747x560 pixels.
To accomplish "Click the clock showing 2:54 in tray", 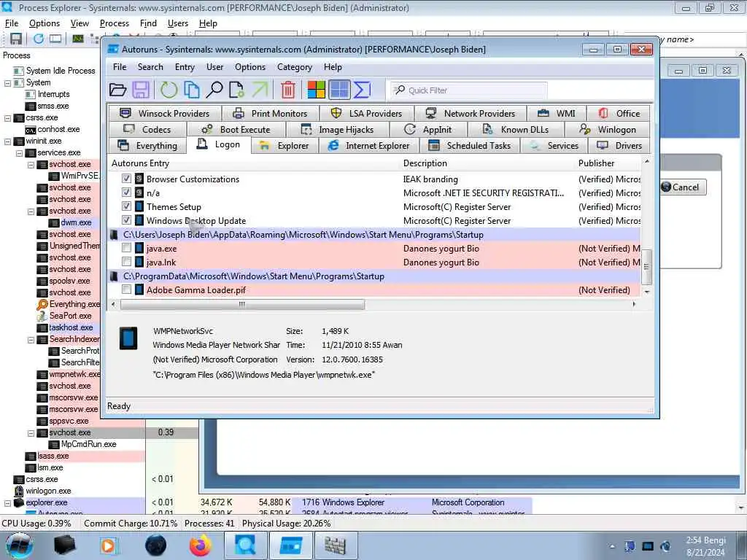I will tap(705, 545).
